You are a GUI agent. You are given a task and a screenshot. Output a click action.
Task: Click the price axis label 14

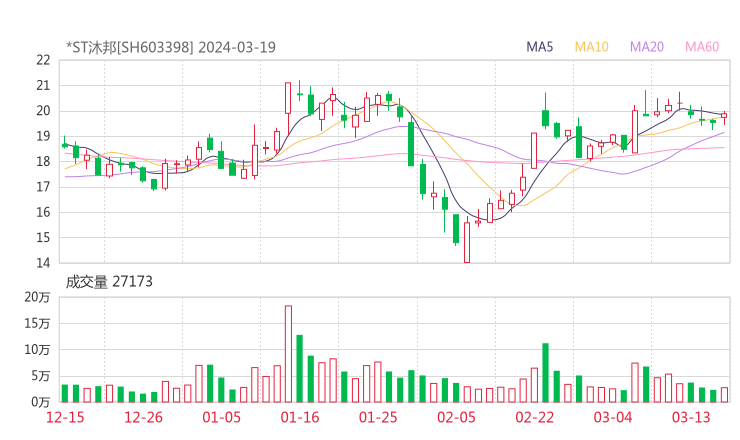(43, 263)
